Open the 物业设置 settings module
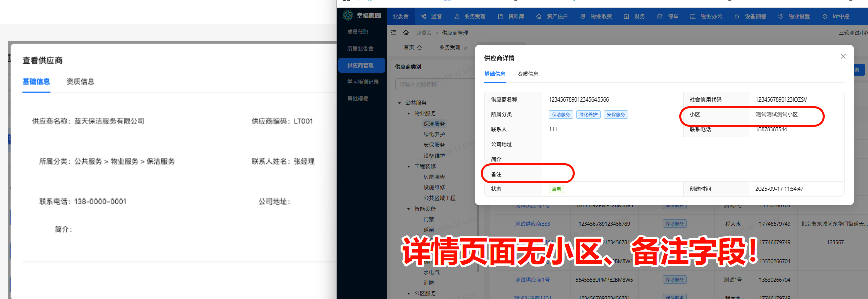868x299 pixels. (x=794, y=16)
